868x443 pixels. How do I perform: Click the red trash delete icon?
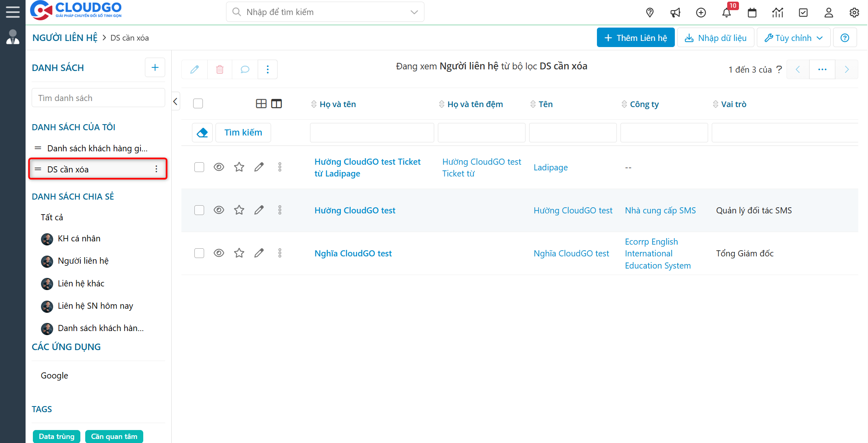coord(220,69)
